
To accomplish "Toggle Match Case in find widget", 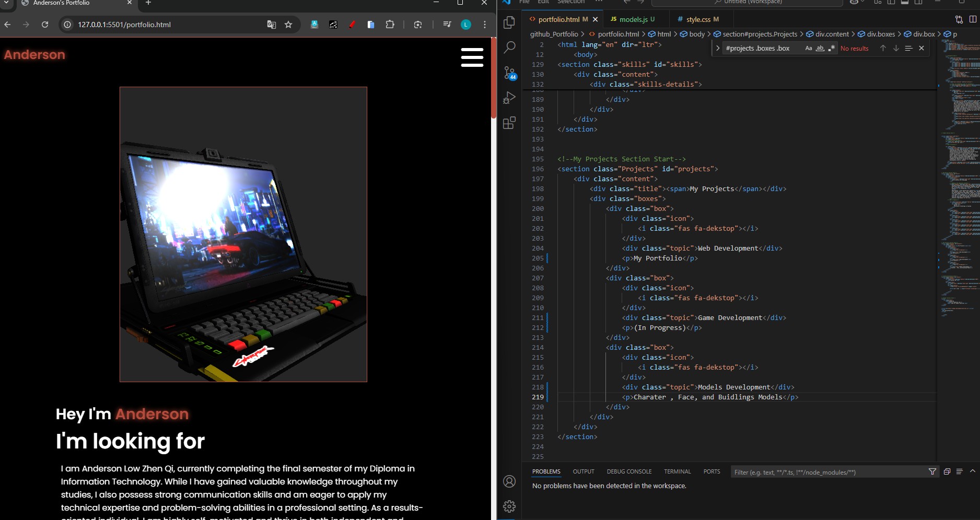I will (809, 48).
